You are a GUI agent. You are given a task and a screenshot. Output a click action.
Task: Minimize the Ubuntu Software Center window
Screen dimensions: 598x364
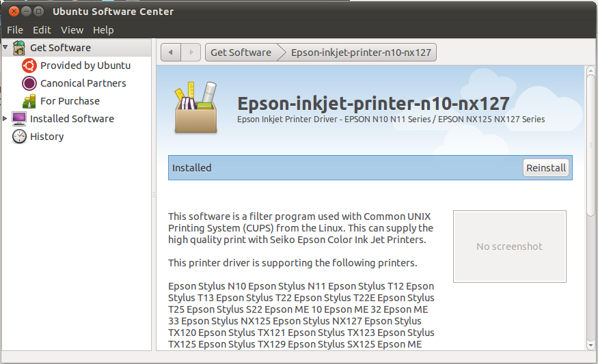tap(26, 12)
